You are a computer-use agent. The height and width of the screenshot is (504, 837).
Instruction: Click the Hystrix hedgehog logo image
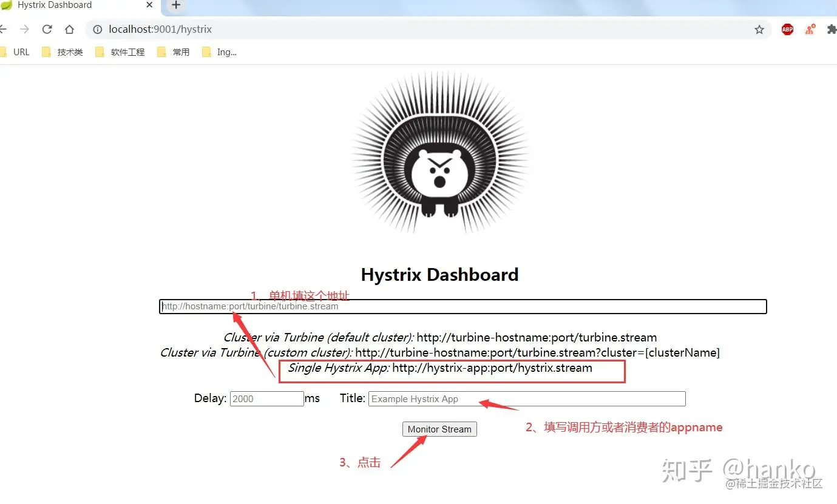[439, 153]
